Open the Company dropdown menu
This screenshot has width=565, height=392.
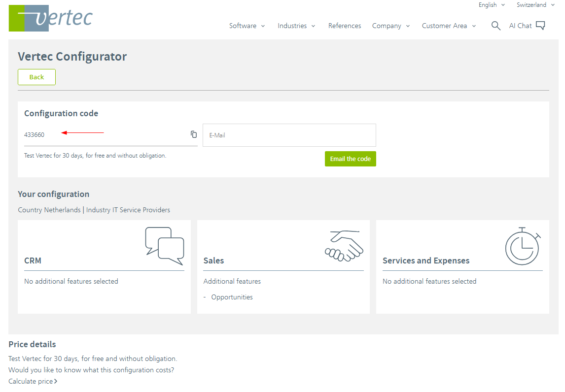(391, 26)
